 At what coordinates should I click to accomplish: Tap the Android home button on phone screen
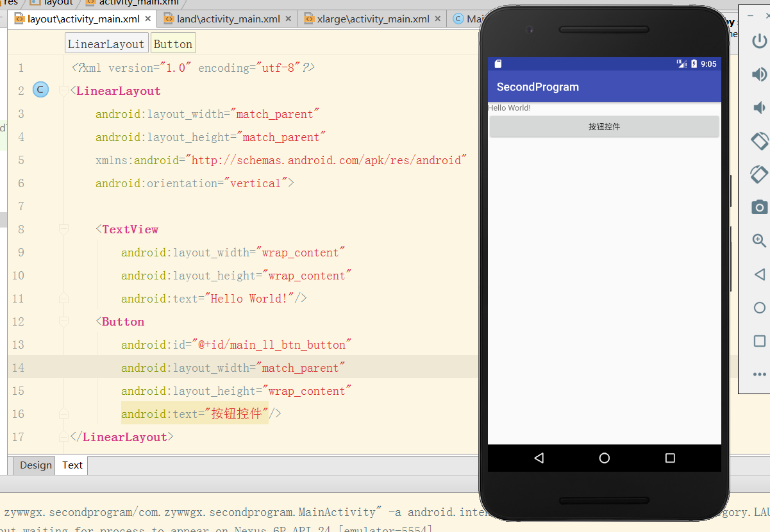pos(604,458)
